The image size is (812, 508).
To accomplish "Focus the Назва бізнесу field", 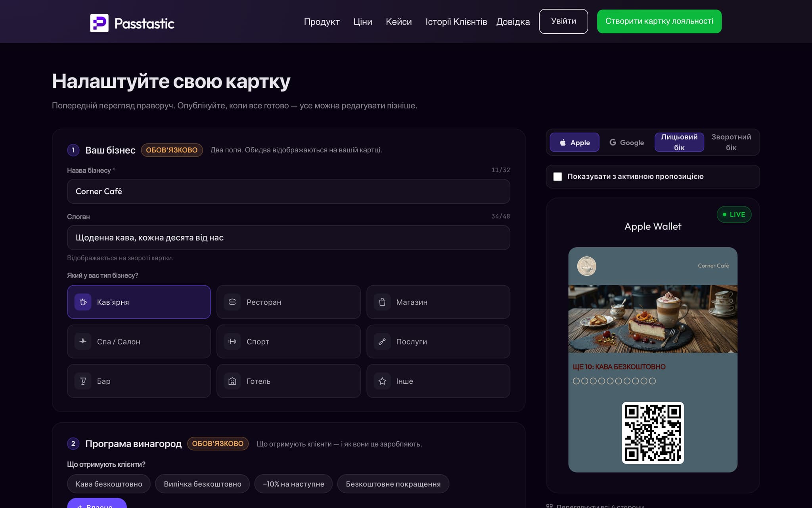I will [x=288, y=191].
